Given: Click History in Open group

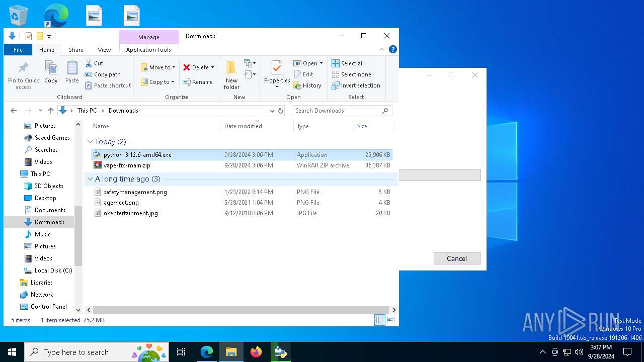Looking at the screenshot, I should [x=307, y=85].
